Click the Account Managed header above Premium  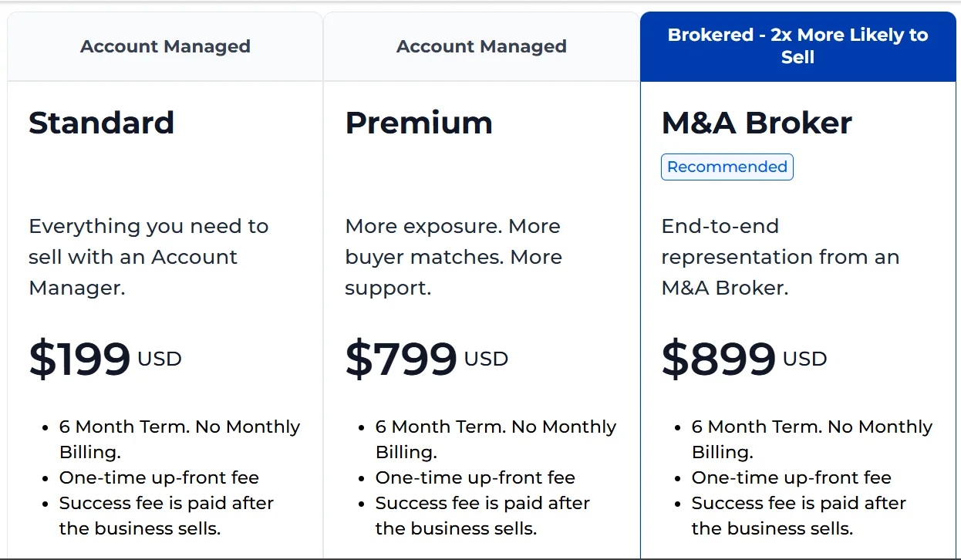481,46
